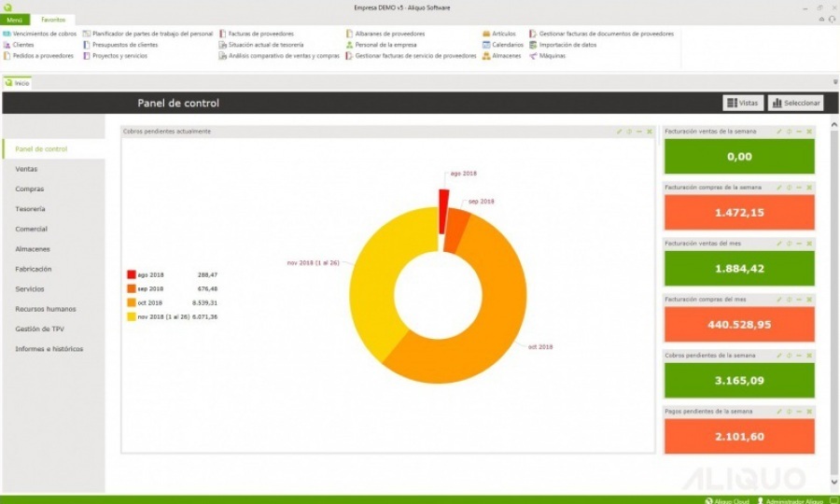
Task: Edit the Facturación ventas del mes widget
Action: pyautogui.click(x=778, y=243)
